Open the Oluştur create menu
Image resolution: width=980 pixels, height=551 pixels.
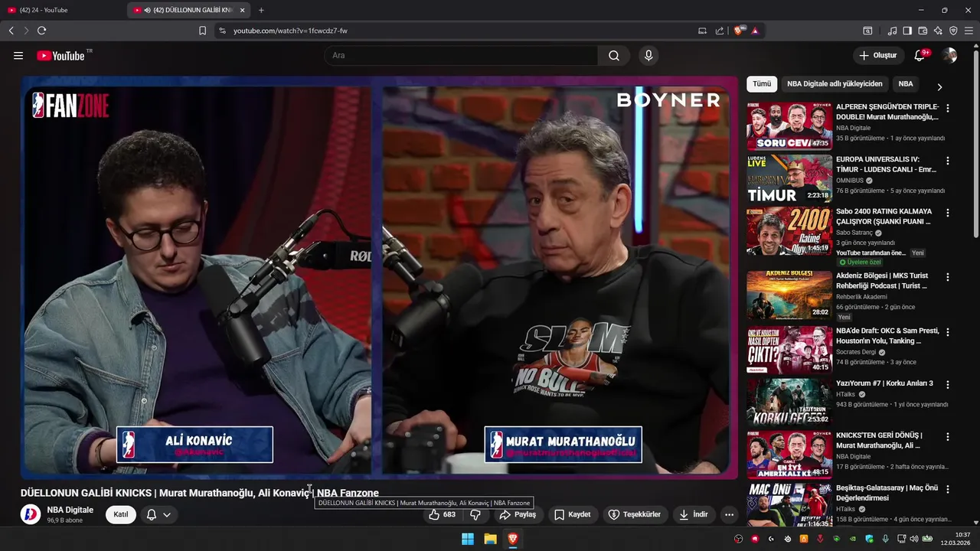[x=877, y=56]
